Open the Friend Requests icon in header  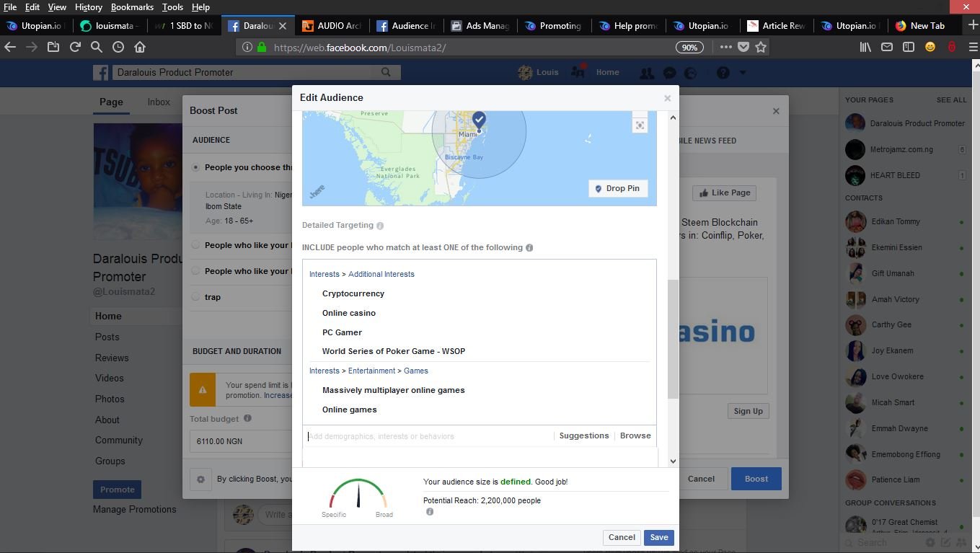tap(647, 73)
